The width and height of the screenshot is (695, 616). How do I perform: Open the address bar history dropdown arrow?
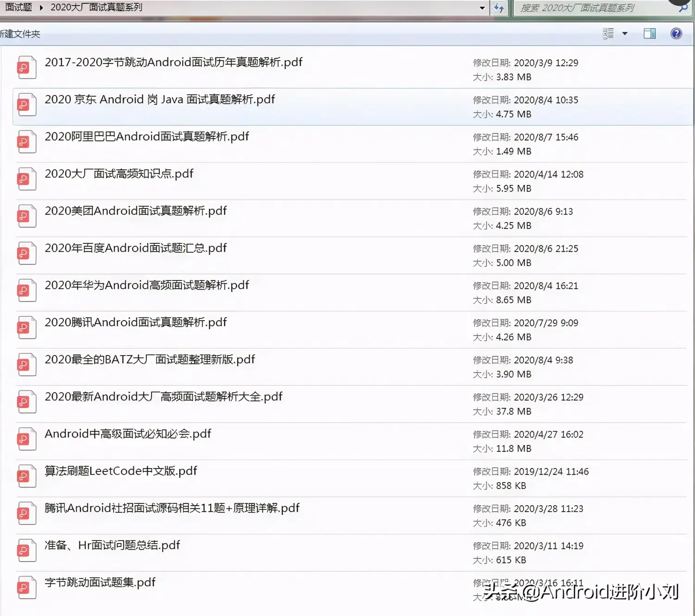click(x=482, y=8)
